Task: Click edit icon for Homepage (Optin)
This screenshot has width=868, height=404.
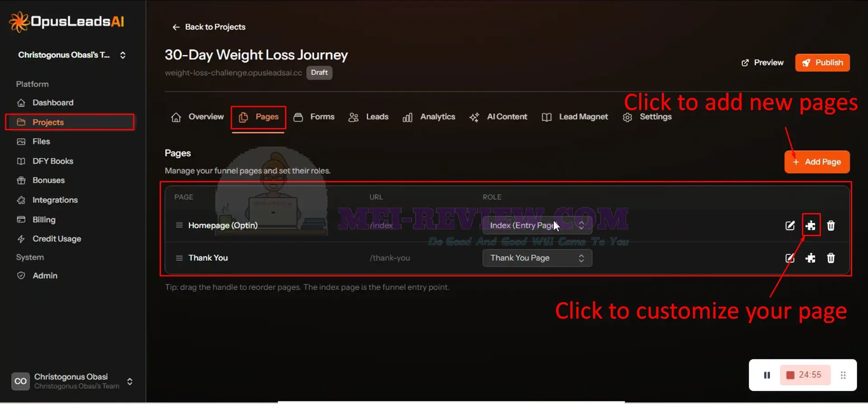Action: 790,225
